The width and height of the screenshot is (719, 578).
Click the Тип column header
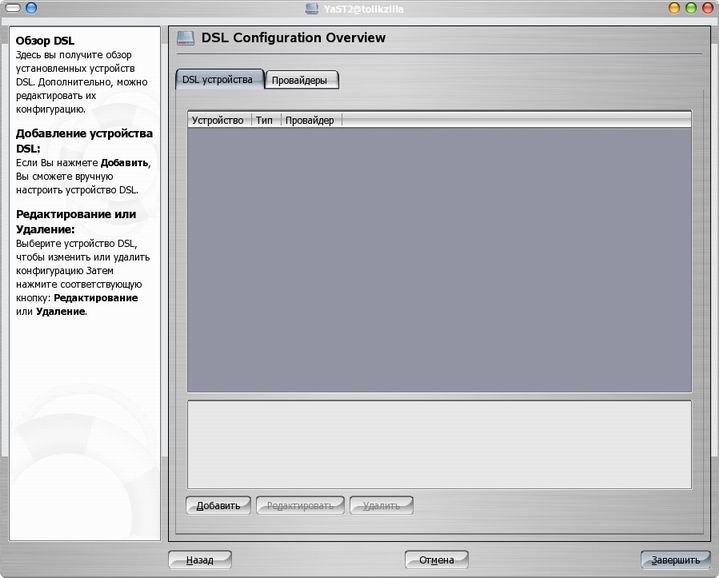pyautogui.click(x=265, y=120)
